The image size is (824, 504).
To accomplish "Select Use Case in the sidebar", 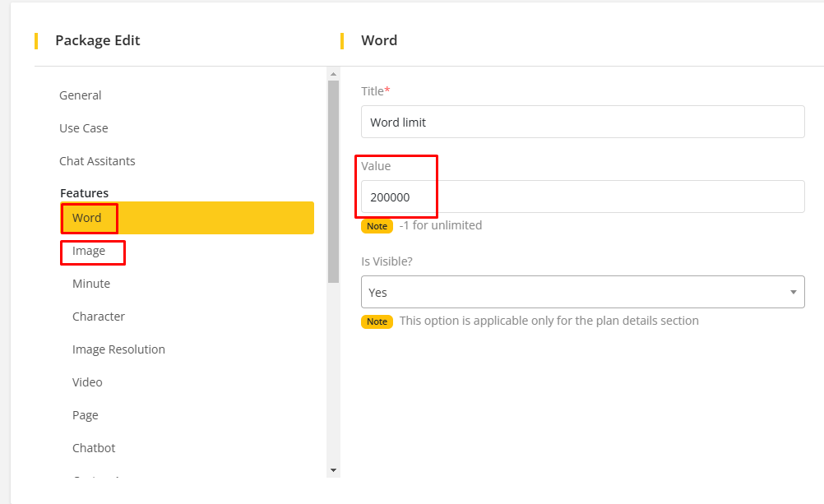I will 84,128.
